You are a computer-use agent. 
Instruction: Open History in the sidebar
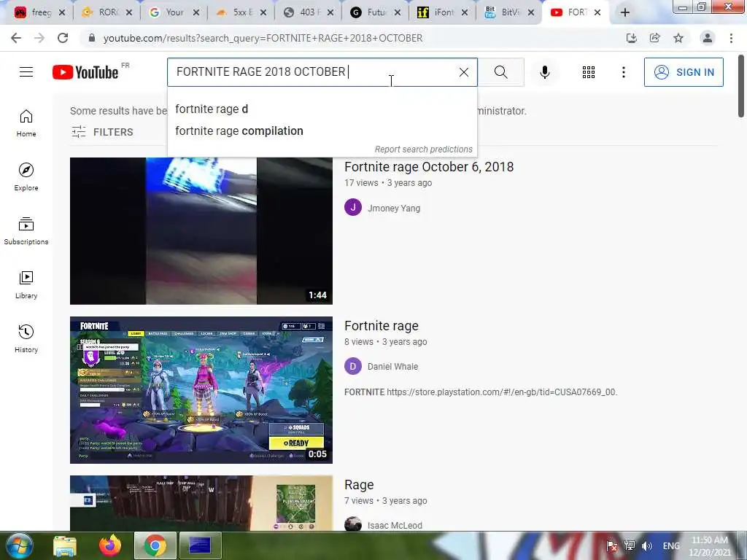pyautogui.click(x=26, y=338)
